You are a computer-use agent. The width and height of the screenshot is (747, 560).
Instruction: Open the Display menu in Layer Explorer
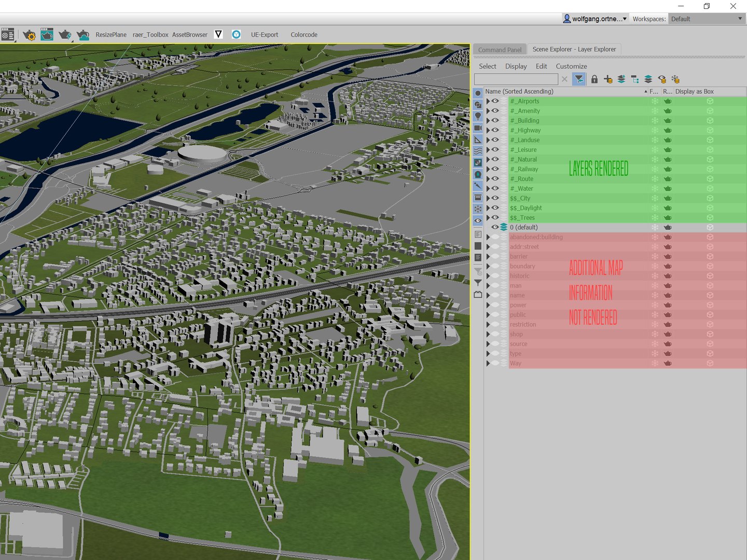(516, 66)
